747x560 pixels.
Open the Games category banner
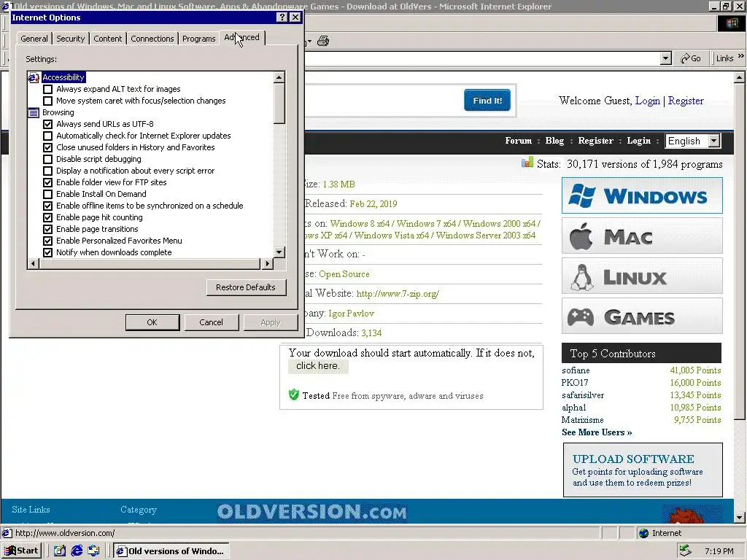tap(642, 316)
